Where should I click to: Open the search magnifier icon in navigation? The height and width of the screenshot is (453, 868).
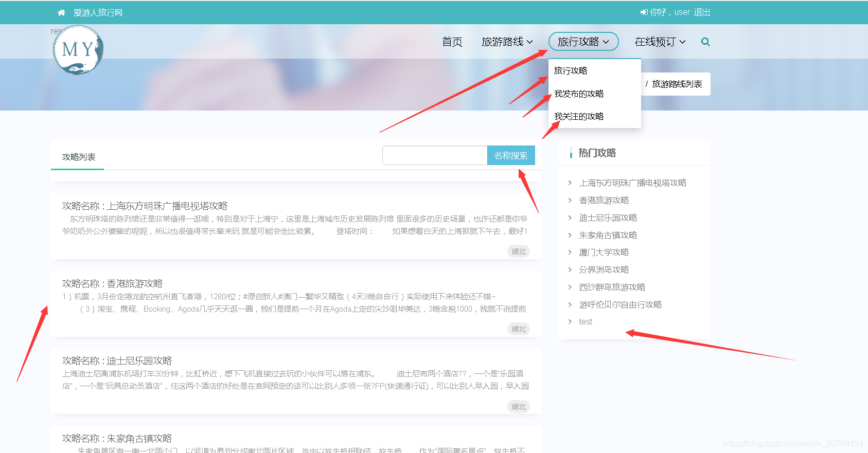click(705, 42)
